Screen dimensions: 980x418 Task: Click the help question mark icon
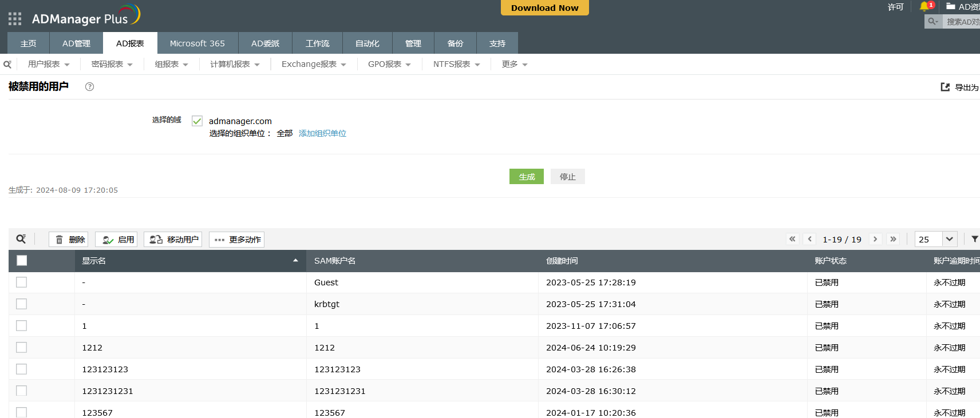click(89, 87)
